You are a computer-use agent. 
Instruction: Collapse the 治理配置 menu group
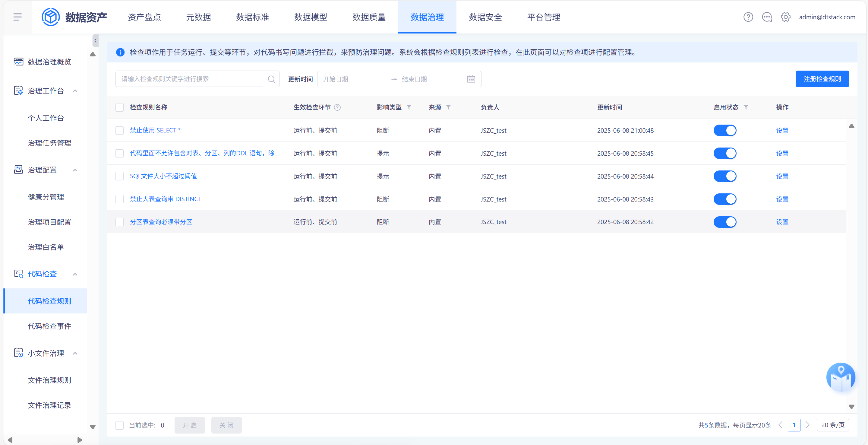click(x=75, y=170)
